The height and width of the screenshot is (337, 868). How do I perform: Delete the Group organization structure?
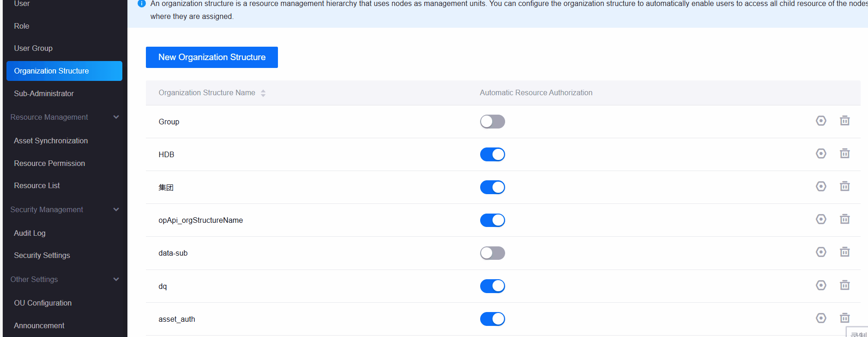click(x=844, y=121)
